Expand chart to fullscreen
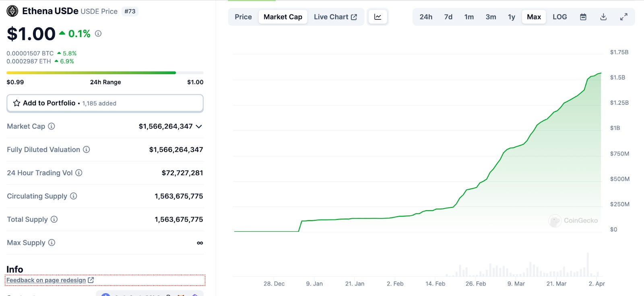The image size is (644, 296). click(x=623, y=17)
